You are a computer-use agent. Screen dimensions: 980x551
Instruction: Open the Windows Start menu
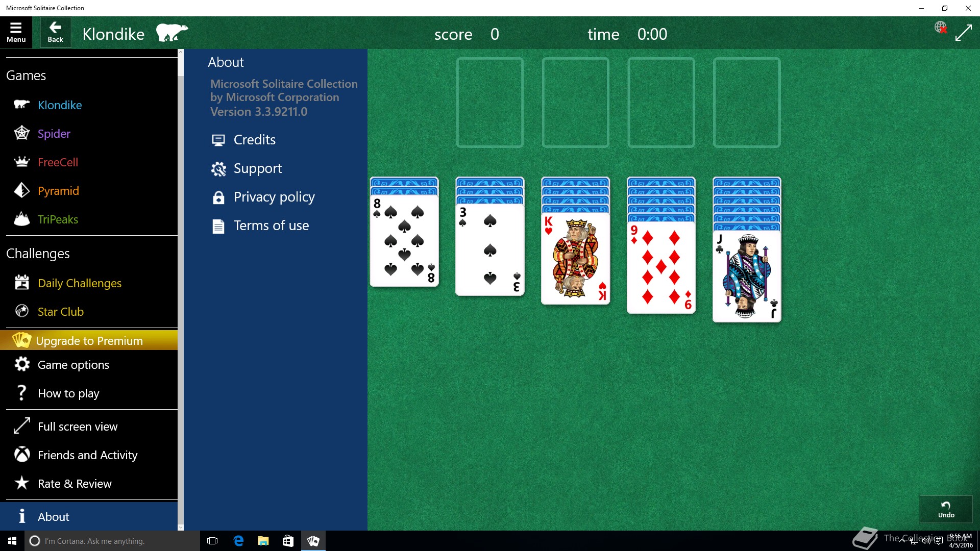coord(12,541)
